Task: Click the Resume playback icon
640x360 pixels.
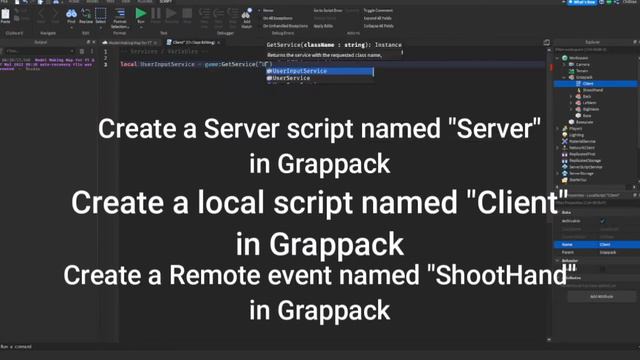Action: coord(171,13)
